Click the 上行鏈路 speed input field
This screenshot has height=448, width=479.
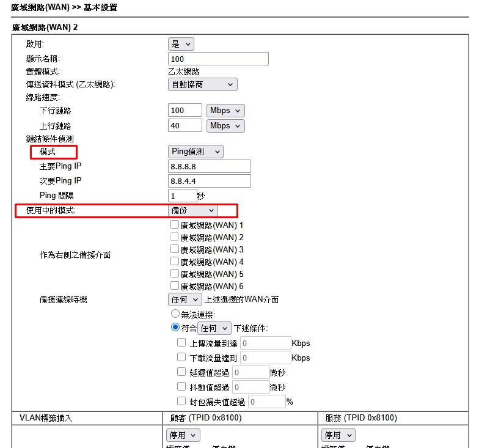185,125
